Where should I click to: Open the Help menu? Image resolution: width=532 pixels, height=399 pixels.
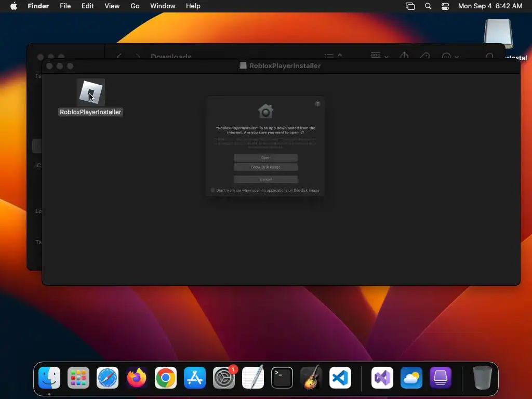click(193, 6)
